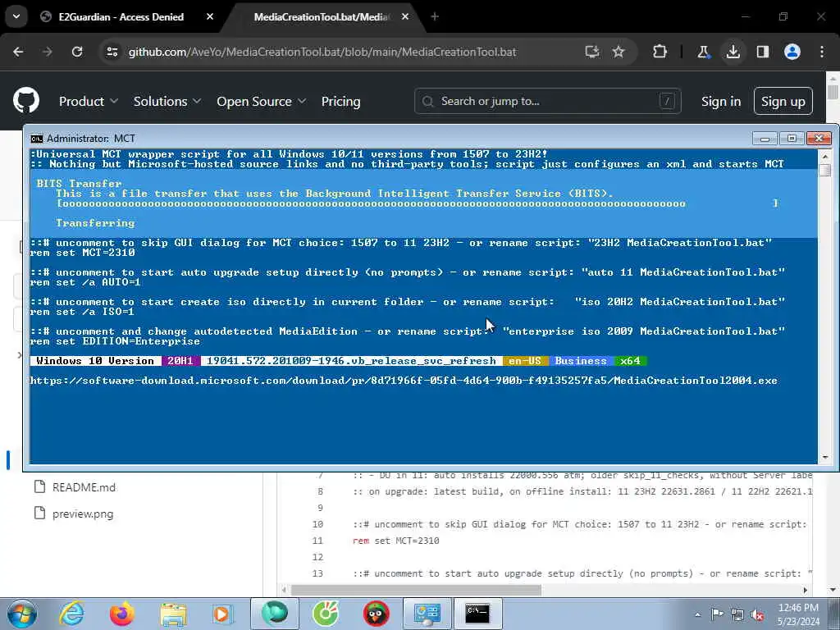Open the Chrome three-dot menu
The image size is (840, 630).
(x=822, y=52)
